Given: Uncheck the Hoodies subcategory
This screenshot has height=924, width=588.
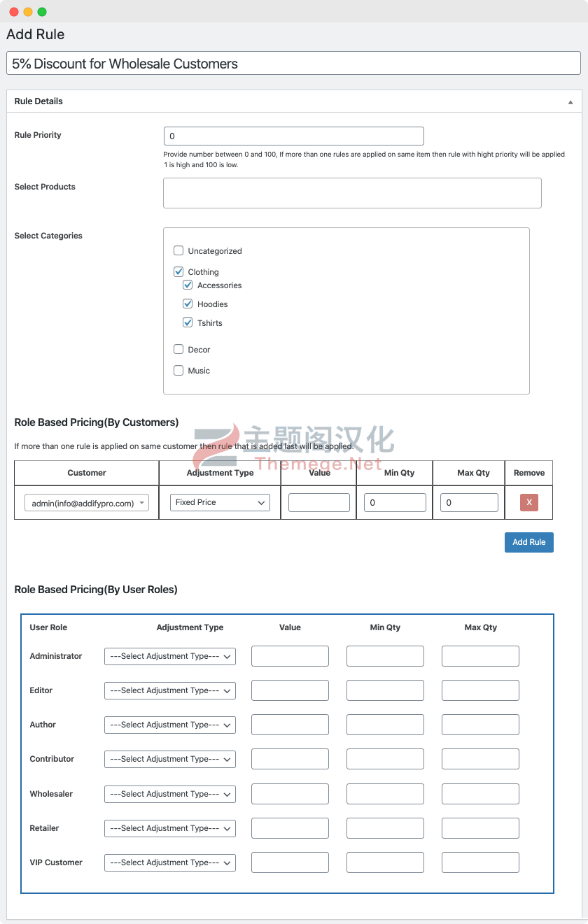Looking at the screenshot, I should coord(188,304).
